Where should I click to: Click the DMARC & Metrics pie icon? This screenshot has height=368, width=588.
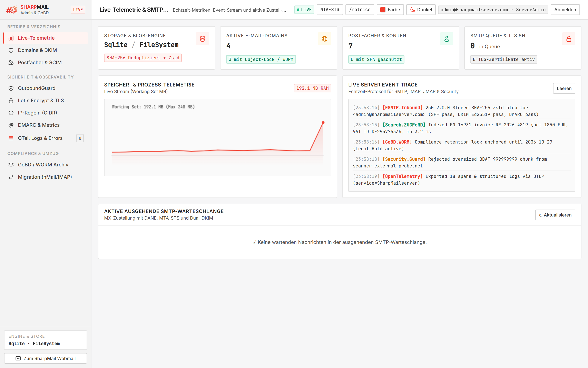(x=11, y=125)
